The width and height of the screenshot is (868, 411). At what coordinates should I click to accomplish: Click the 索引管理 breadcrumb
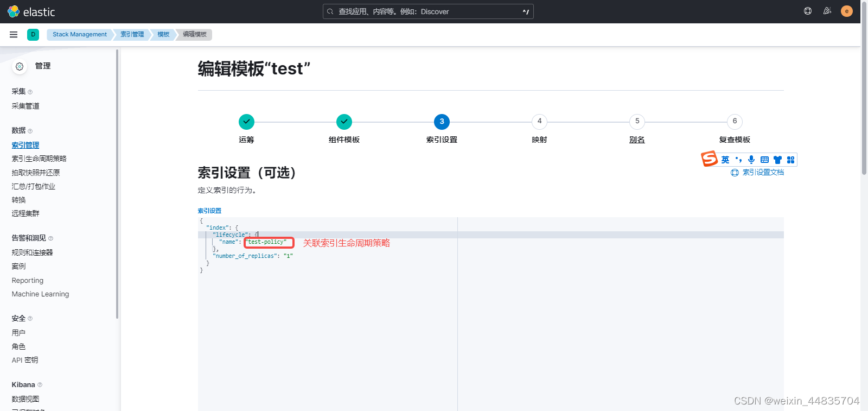[132, 34]
